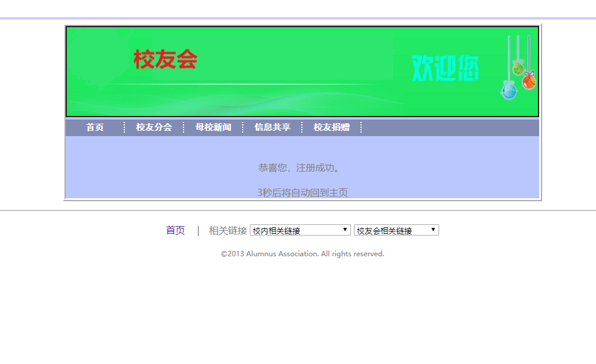The height and width of the screenshot is (364, 596).
Task: Click the Alumnus Association copyright notice
Action: tap(303, 253)
